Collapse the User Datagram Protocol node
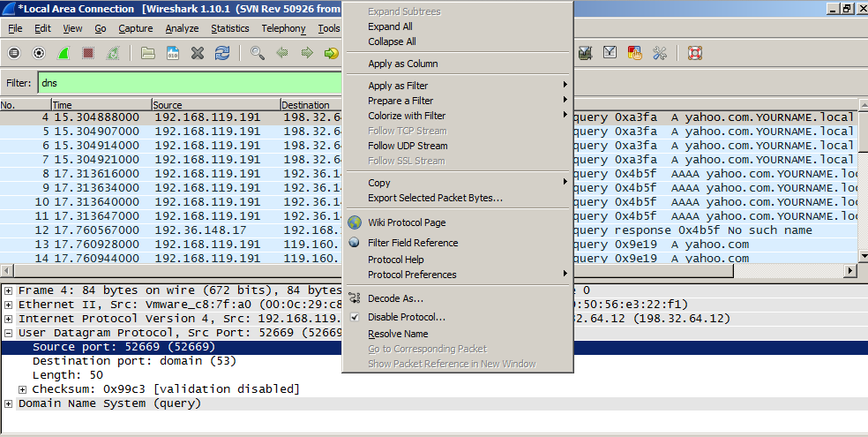 coord(8,334)
